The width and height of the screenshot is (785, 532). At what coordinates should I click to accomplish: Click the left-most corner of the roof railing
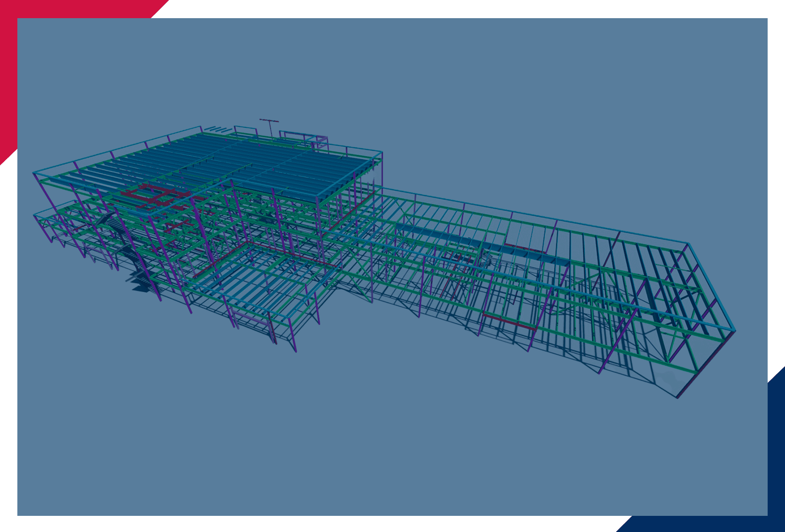coord(34,174)
